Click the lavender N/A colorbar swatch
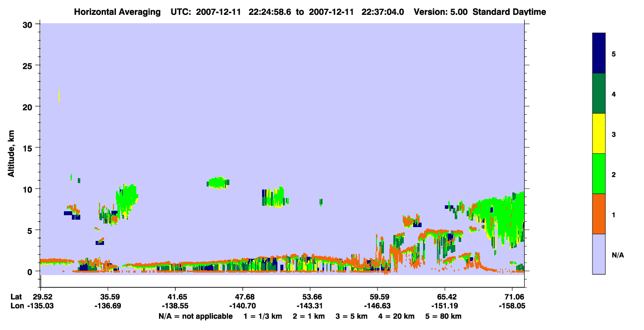644x330 pixels. [x=598, y=254]
